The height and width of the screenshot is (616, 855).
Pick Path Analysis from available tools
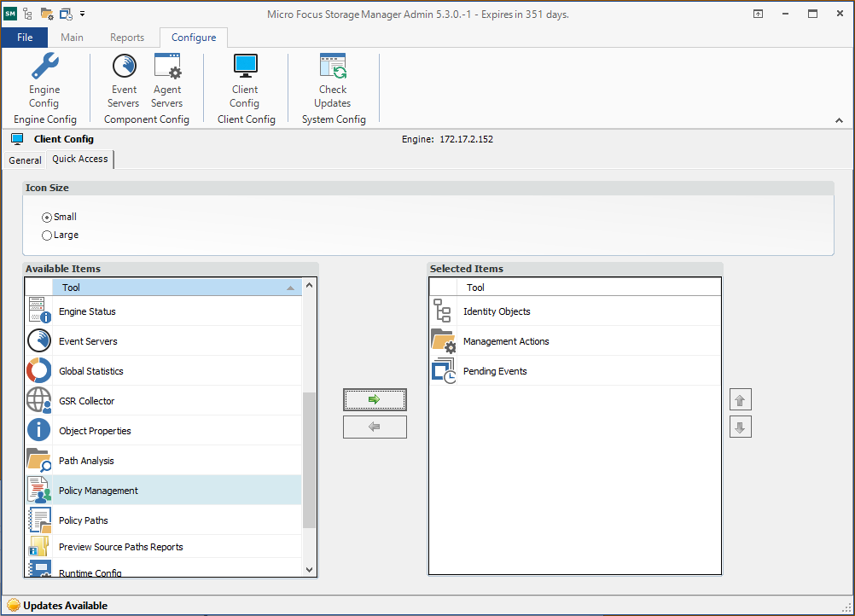(86, 461)
